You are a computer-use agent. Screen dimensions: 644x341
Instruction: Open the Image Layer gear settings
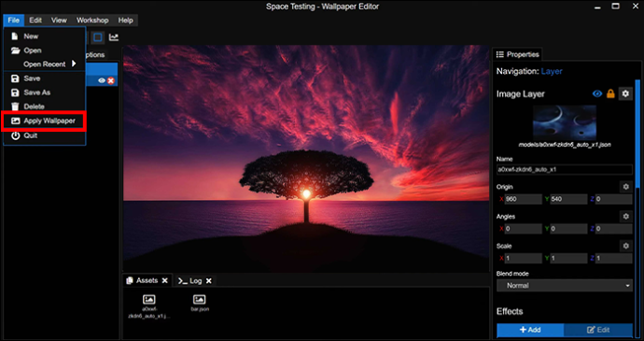(x=625, y=94)
